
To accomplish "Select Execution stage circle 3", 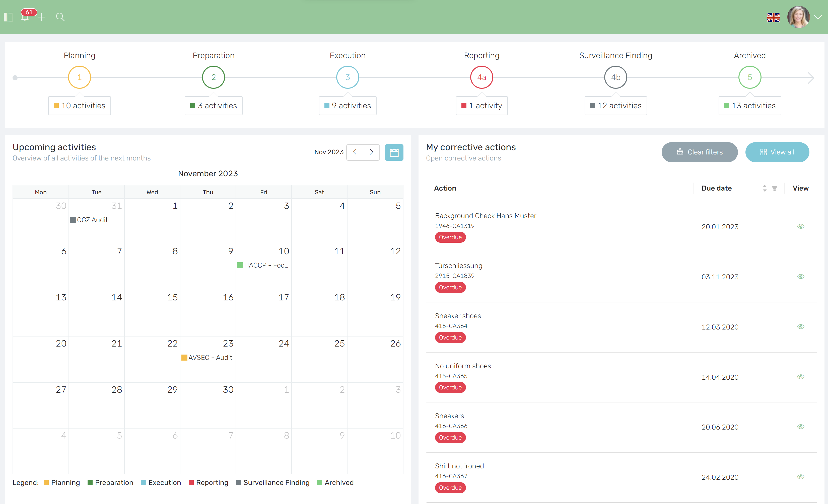I will coord(348,77).
